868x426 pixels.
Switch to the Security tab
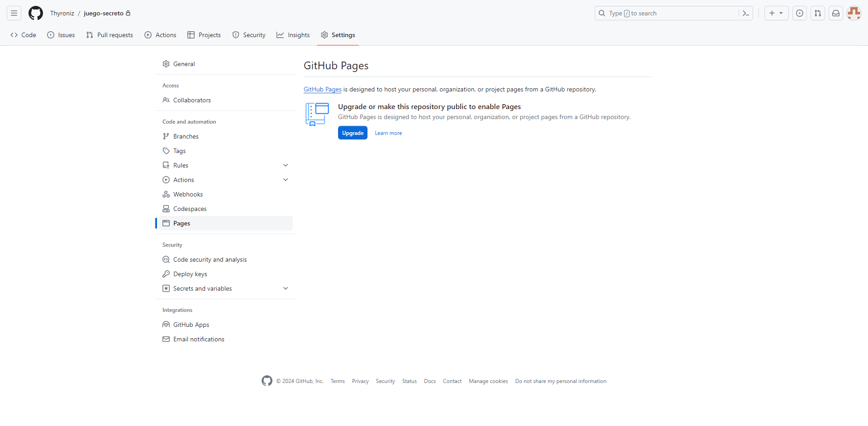point(249,35)
